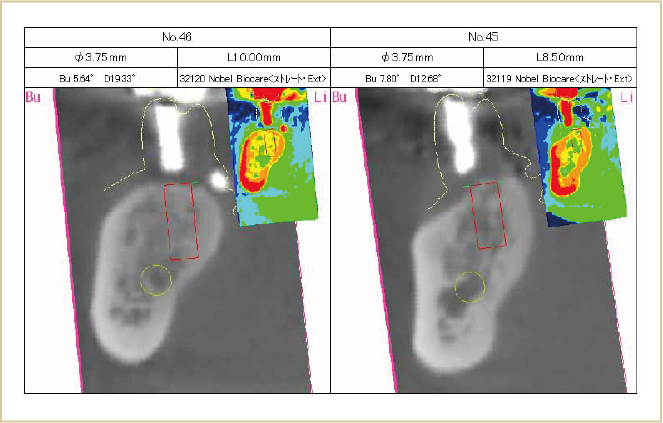Click the bone density color map in No.46
This screenshot has height=423, width=663.
point(273,155)
